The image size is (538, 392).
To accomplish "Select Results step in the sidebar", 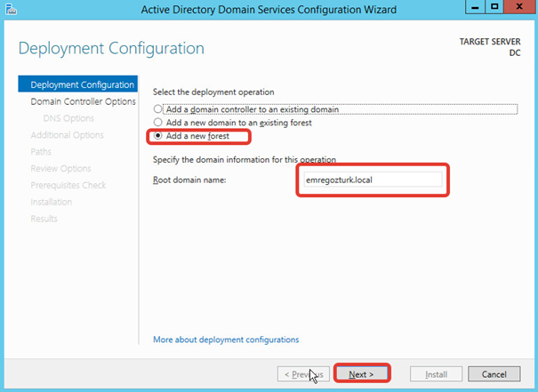I will click(44, 219).
